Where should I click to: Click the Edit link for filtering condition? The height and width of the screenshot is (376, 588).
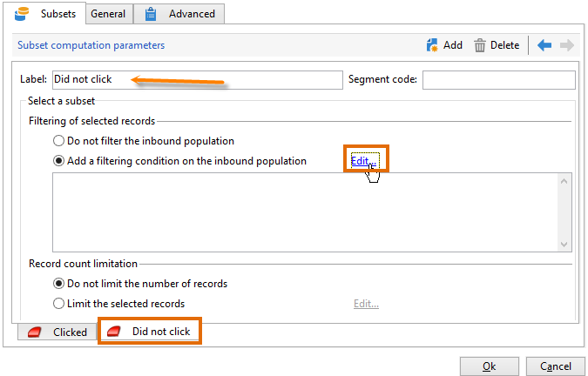point(364,160)
